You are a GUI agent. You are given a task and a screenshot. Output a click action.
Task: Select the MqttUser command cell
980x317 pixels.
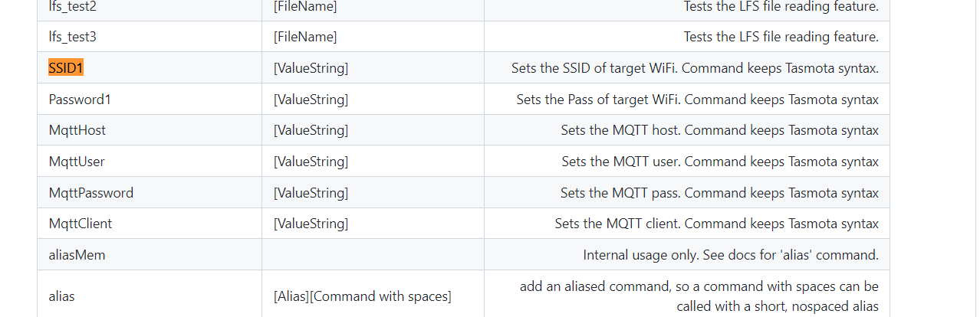tap(150, 162)
